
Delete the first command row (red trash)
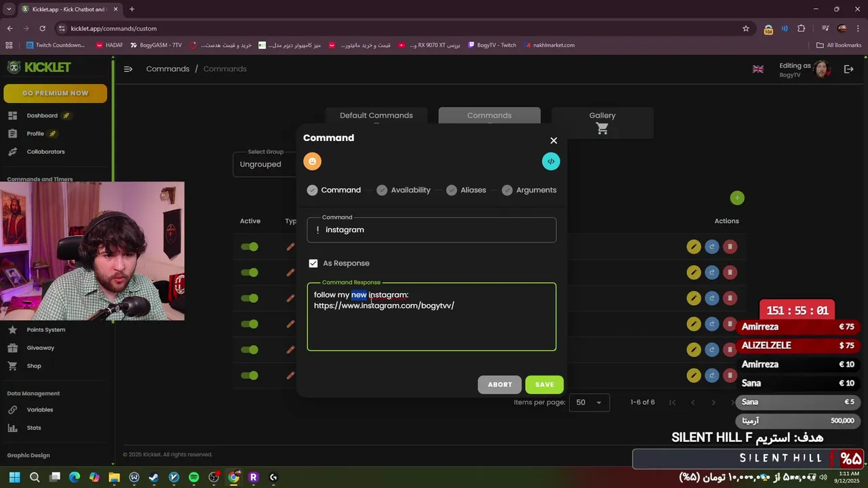point(730,247)
